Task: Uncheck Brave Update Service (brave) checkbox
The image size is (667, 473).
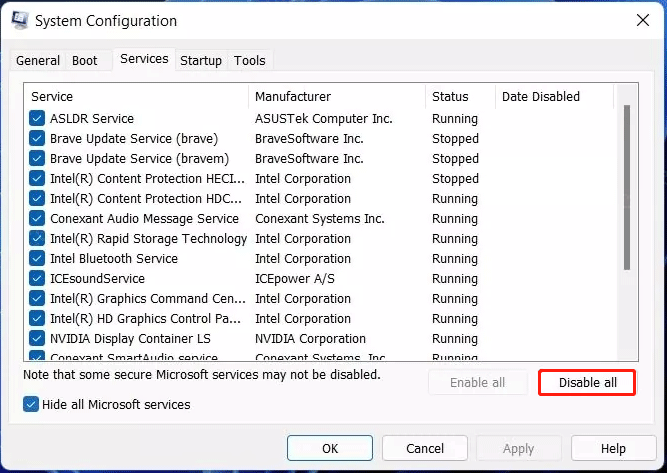Action: [37, 138]
